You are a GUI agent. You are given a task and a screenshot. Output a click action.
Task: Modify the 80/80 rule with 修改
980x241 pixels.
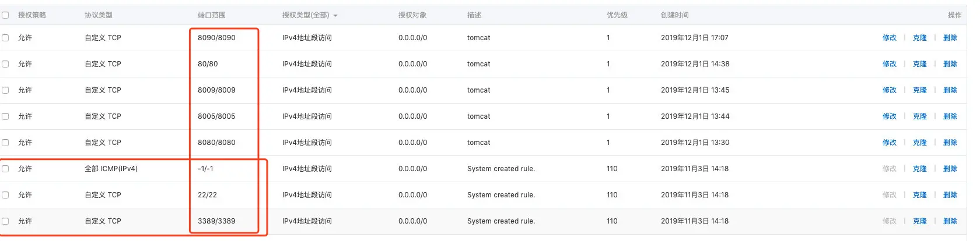(889, 64)
